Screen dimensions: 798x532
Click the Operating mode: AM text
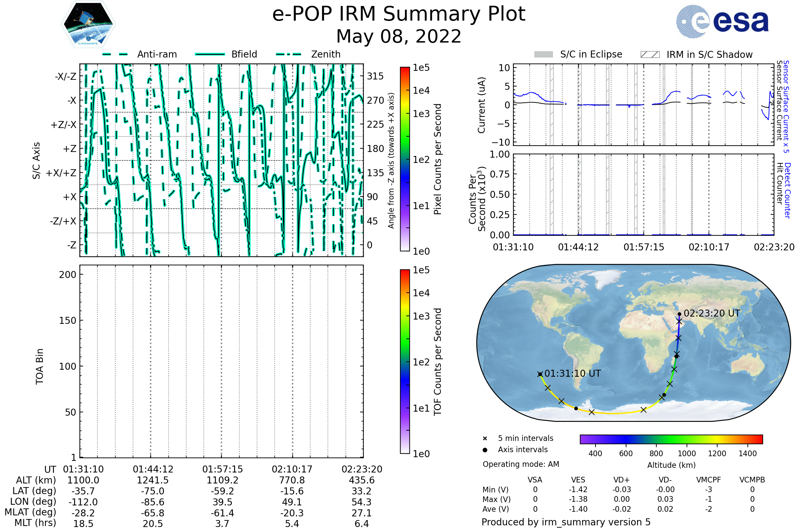(521, 464)
